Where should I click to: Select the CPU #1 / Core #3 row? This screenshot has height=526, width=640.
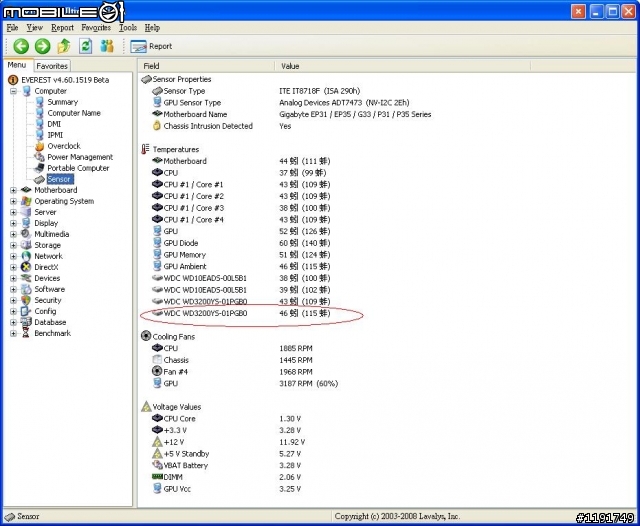coord(241,208)
